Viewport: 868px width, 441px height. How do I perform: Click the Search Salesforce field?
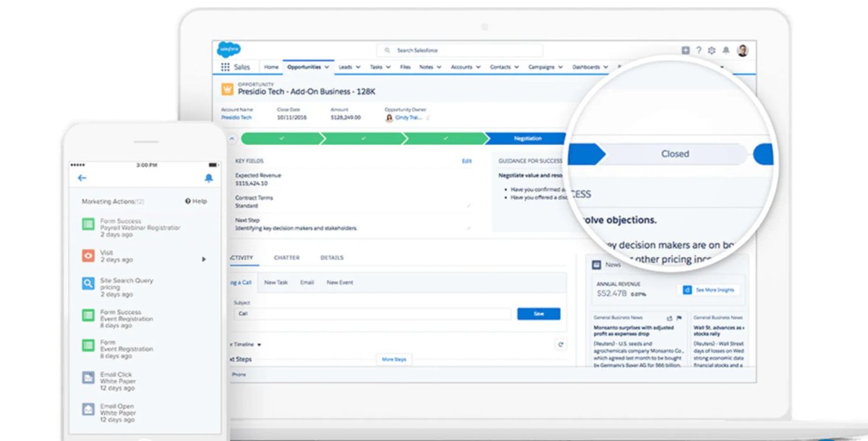[459, 50]
